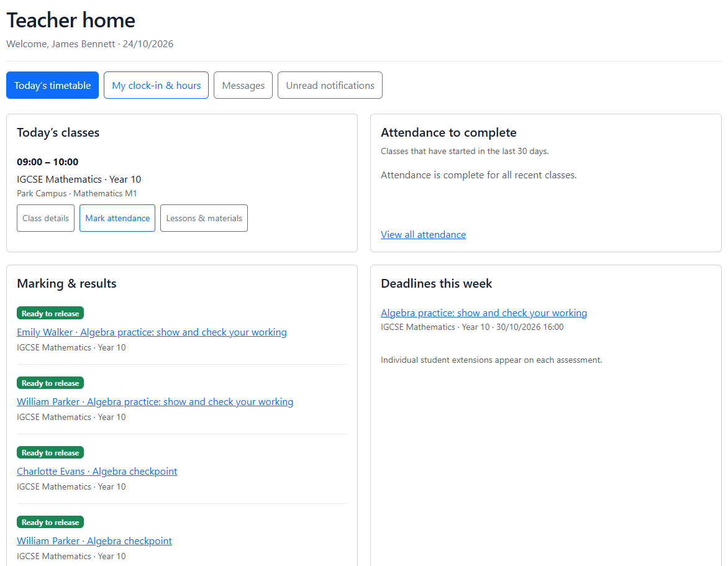Select the 09:00 – 10:00 time slot
Image resolution: width=728 pixels, height=566 pixels.
[48, 162]
